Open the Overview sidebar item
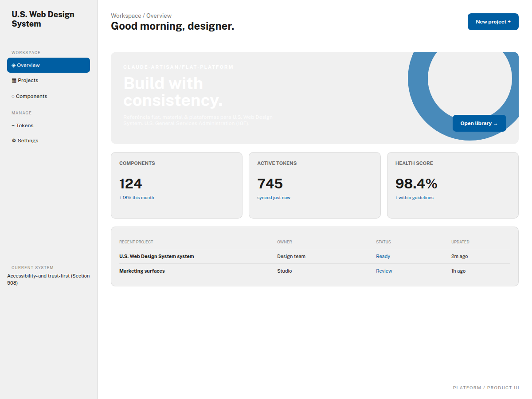532x399 pixels. coord(48,65)
